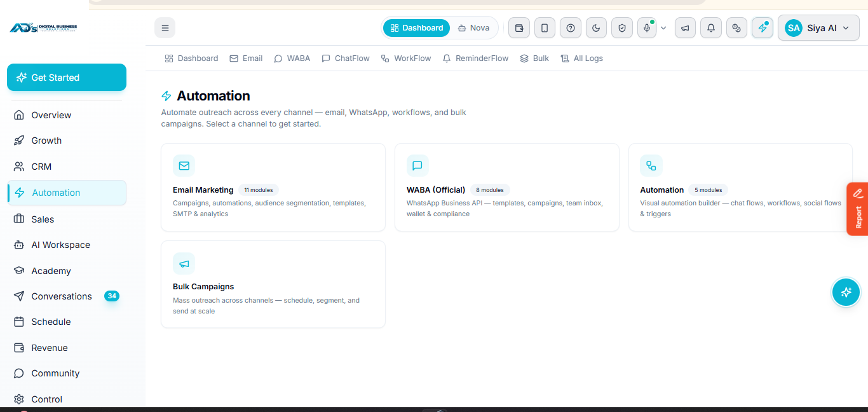Image resolution: width=868 pixels, height=412 pixels.
Task: Click the gear icon beside Control
Action: tap(19, 399)
